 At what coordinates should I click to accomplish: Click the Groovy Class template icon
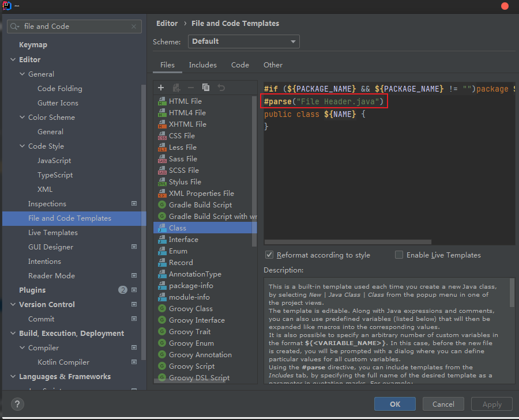coord(162,309)
